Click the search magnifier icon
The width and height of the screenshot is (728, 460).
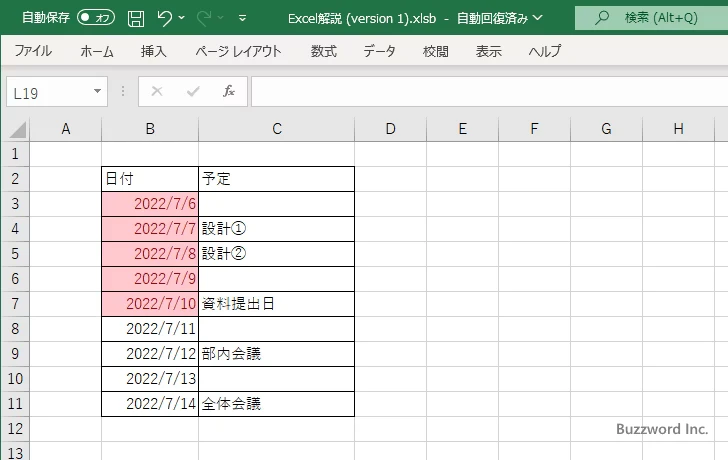[x=602, y=18]
